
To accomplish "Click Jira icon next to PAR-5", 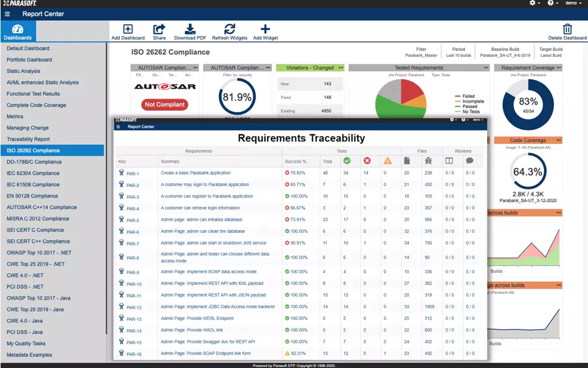I will point(121,219).
